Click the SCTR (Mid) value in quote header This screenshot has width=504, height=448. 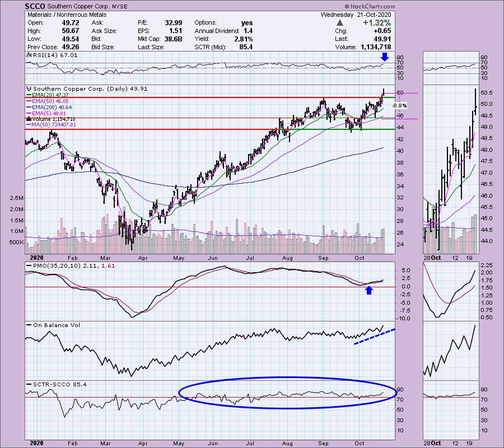[246, 47]
